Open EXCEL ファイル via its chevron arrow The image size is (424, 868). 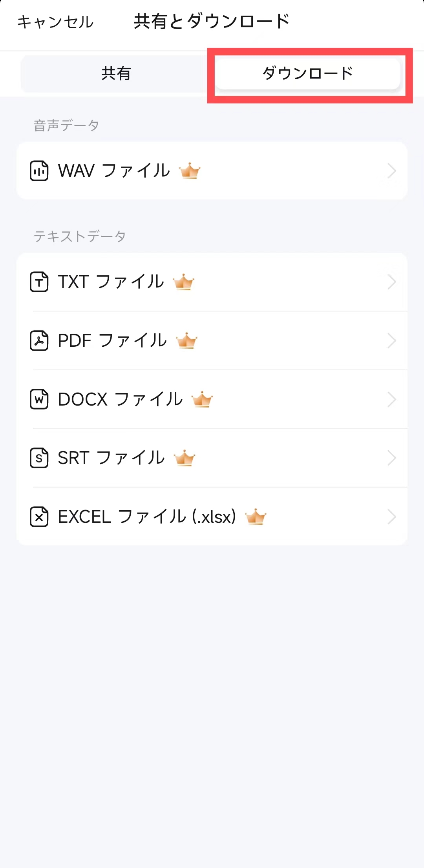point(391,517)
